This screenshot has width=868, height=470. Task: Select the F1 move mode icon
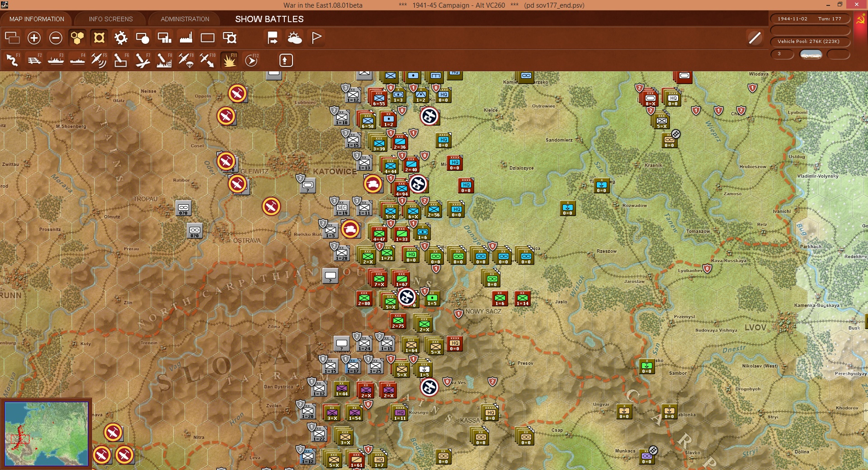pyautogui.click(x=12, y=60)
